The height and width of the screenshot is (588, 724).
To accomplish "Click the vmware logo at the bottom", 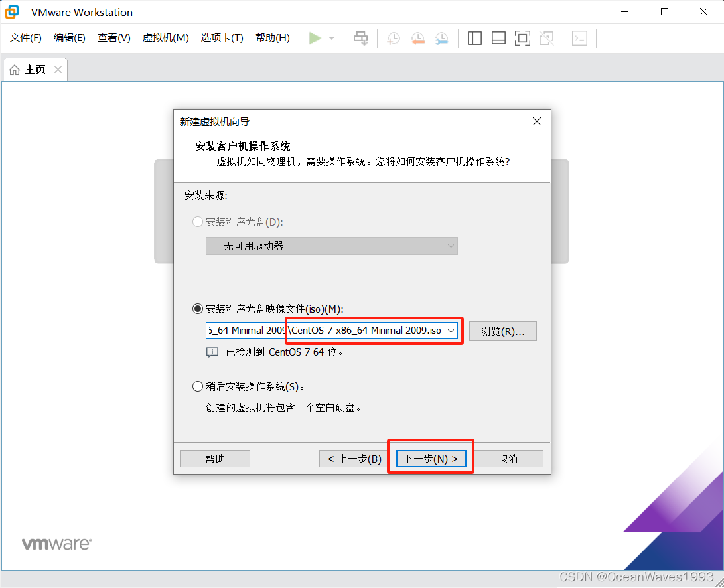I will [56, 544].
